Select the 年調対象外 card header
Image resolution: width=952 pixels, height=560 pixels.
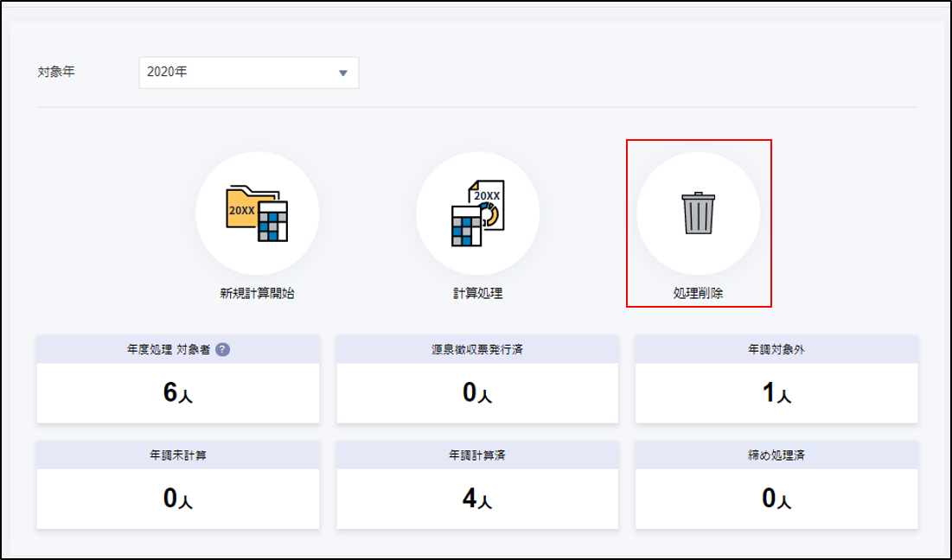[x=776, y=350]
